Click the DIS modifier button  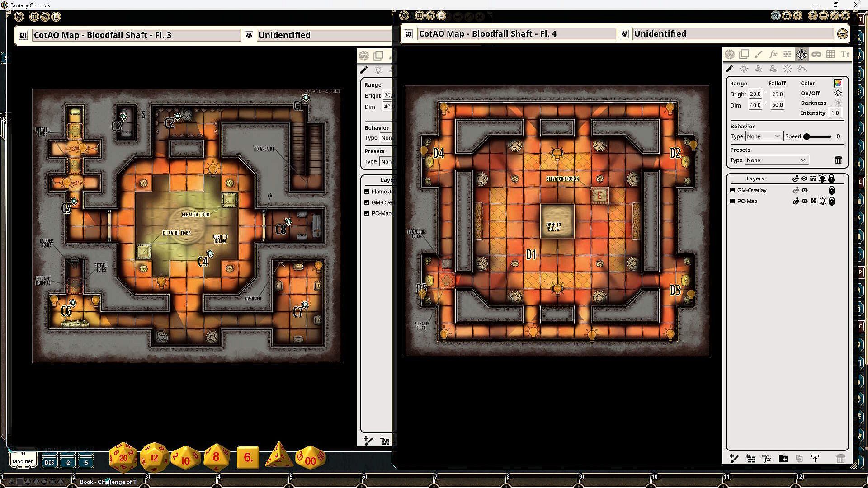49,462
